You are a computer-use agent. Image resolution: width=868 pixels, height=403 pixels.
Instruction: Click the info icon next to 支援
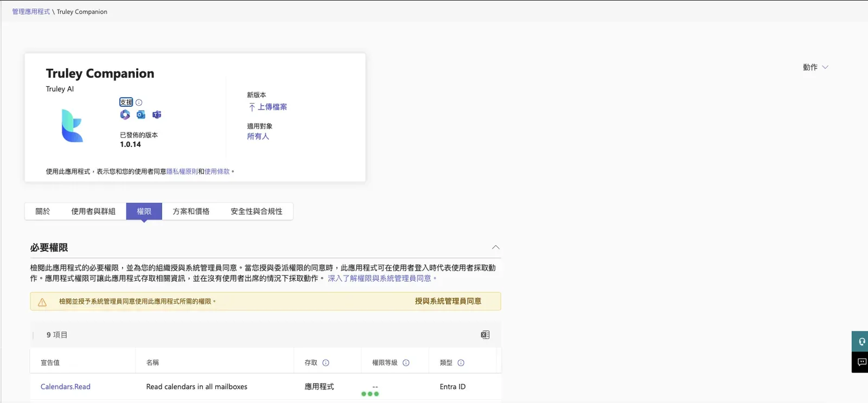coord(139,103)
